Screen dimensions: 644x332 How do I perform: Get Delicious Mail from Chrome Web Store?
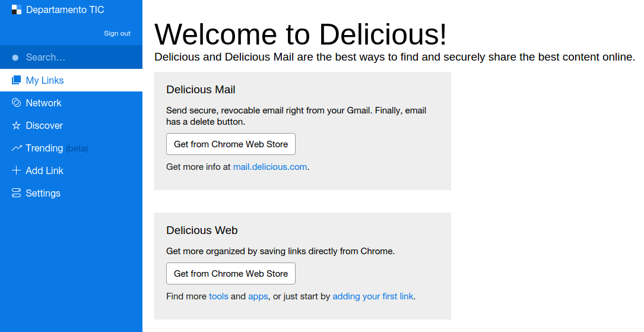230,144
